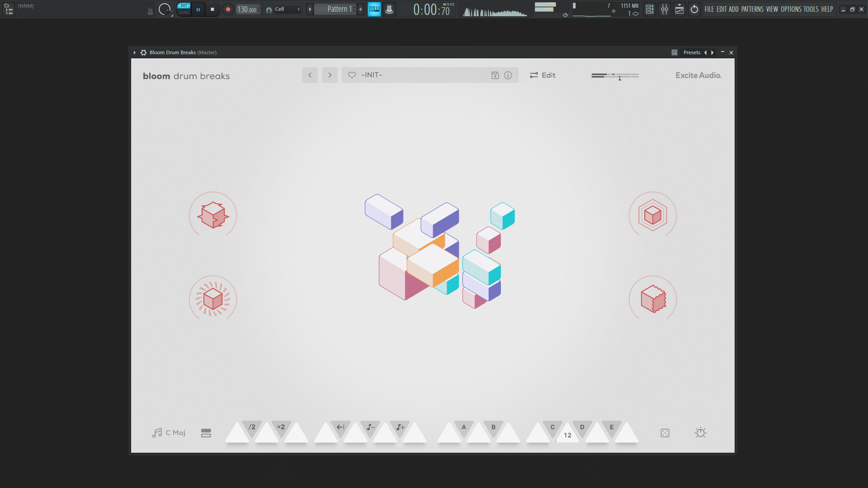Open the EDIT menu

(722, 9)
